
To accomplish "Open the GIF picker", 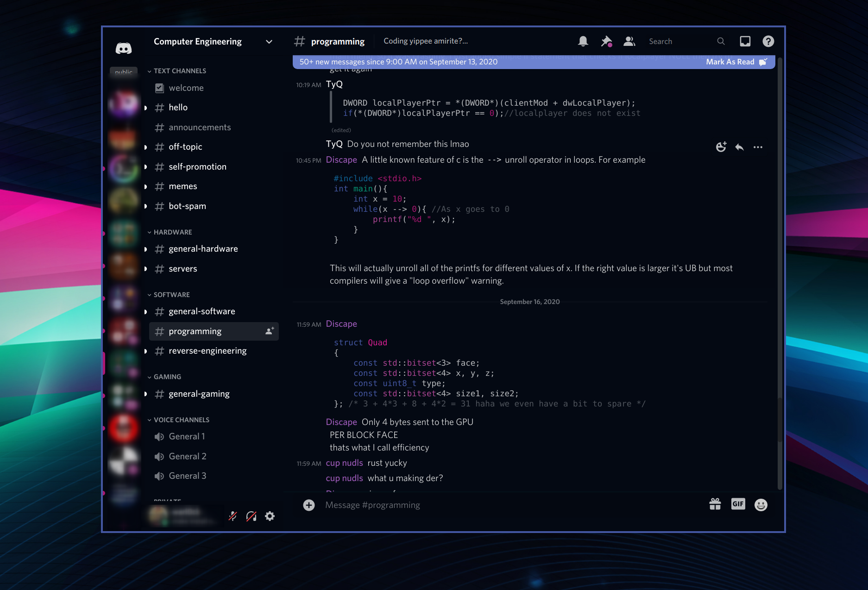I will click(x=738, y=504).
